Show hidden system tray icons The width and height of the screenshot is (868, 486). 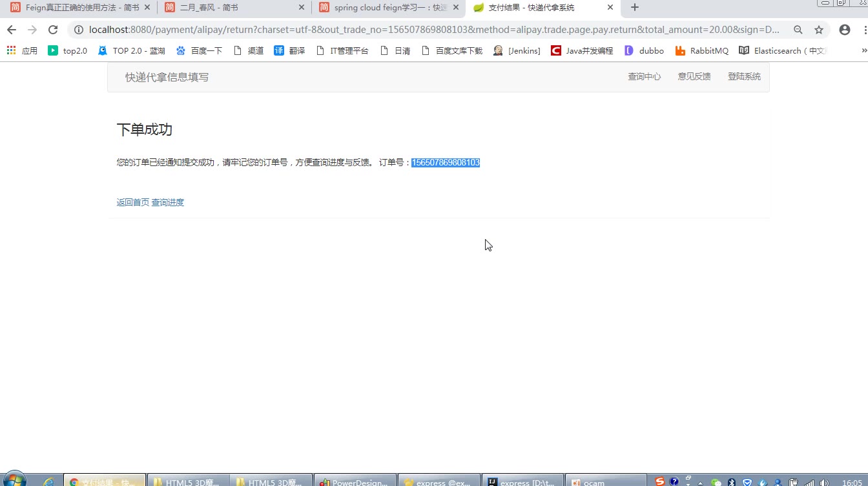coord(700,482)
